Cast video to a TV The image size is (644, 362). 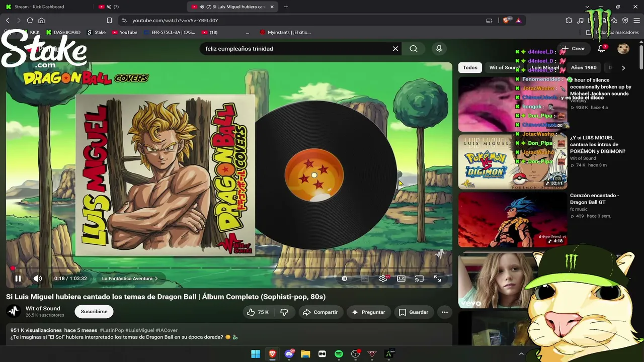[419, 279]
